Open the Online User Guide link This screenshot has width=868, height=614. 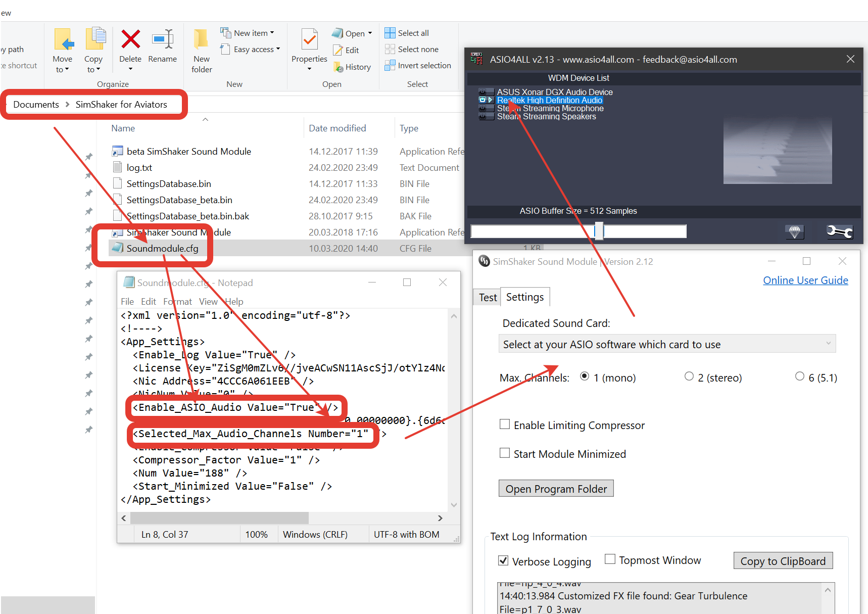tap(805, 280)
